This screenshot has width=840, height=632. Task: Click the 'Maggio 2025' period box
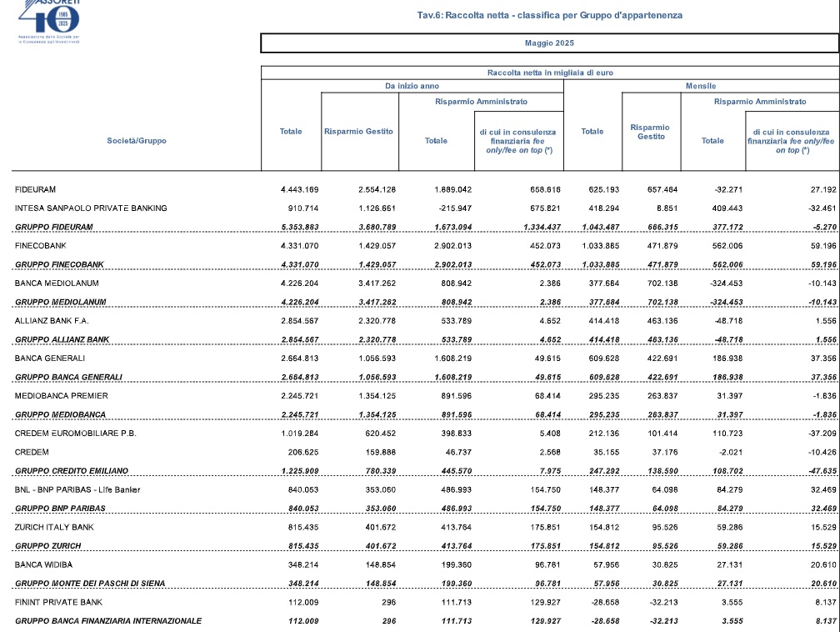click(x=550, y=43)
